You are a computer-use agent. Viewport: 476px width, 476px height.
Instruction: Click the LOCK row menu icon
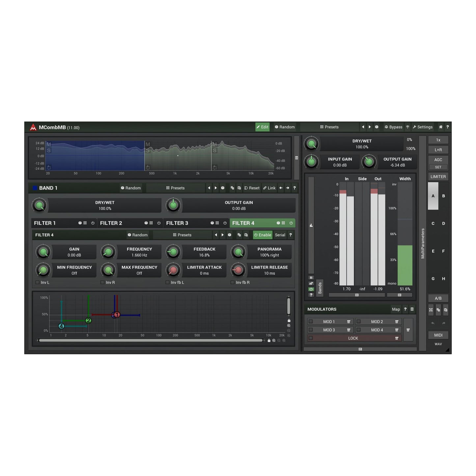pyautogui.click(x=397, y=338)
